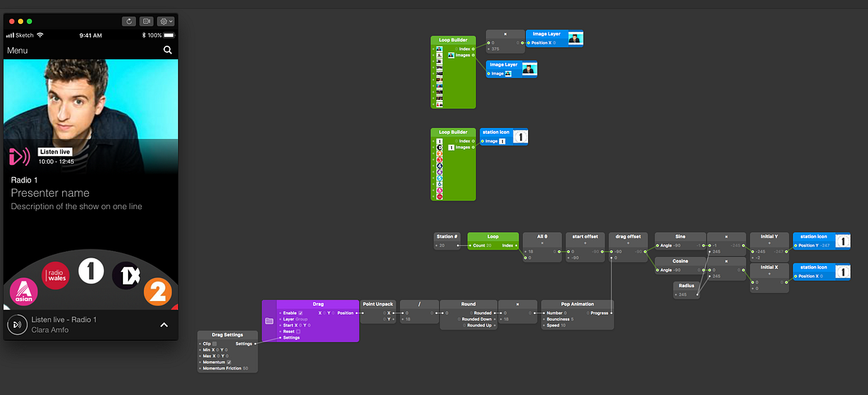Click the station icon Position X layer thumbnail
Image resolution: width=868 pixels, height=395 pixels.
(x=843, y=271)
